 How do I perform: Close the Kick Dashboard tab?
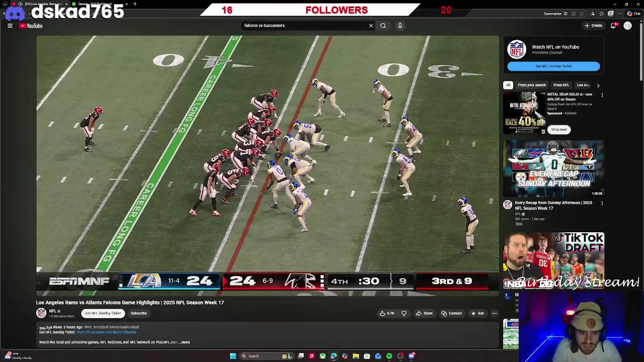[126, 4]
